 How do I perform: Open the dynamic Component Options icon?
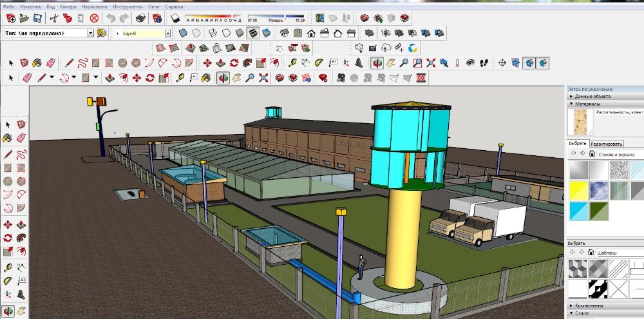coord(292,48)
